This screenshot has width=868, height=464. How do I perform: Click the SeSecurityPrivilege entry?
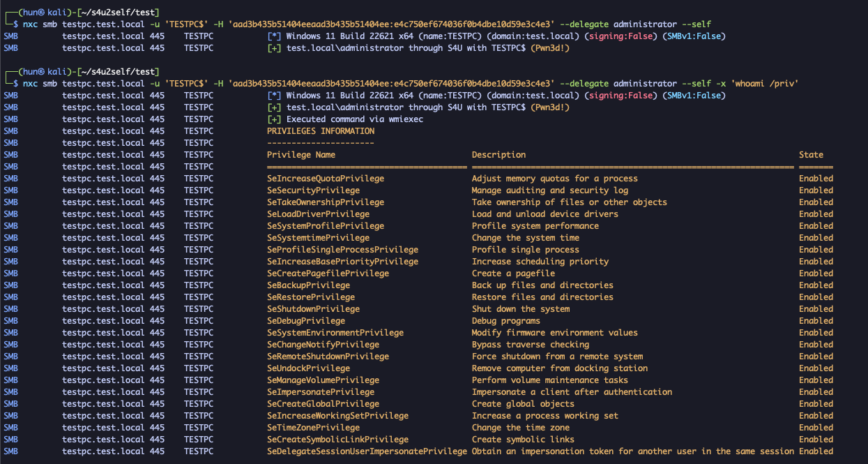[314, 190]
